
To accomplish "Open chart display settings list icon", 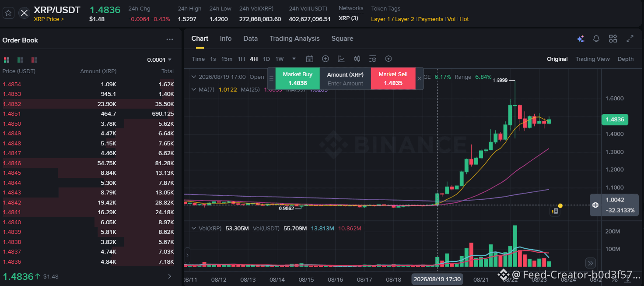I will (x=373, y=59).
